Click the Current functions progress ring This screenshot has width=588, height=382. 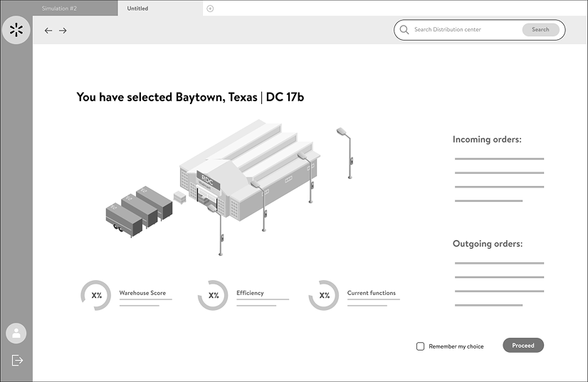324,295
